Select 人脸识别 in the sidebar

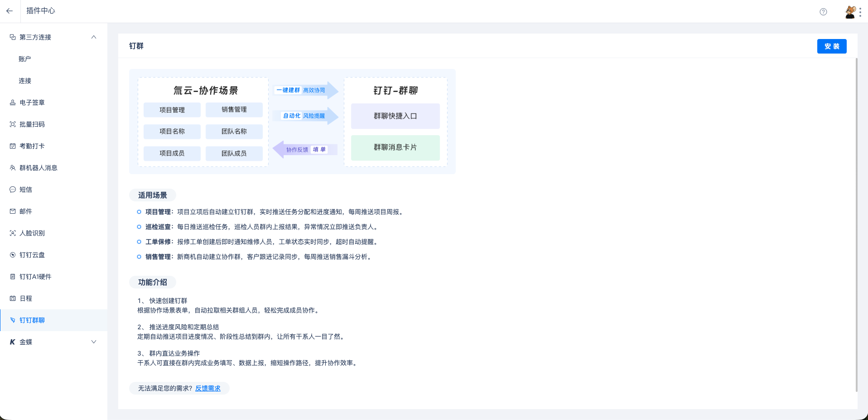53,233
